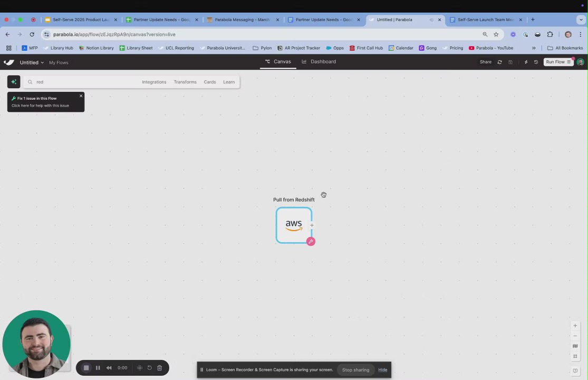Click the browser back arrow
Viewport: 588px width, 380px height.
(x=7, y=34)
